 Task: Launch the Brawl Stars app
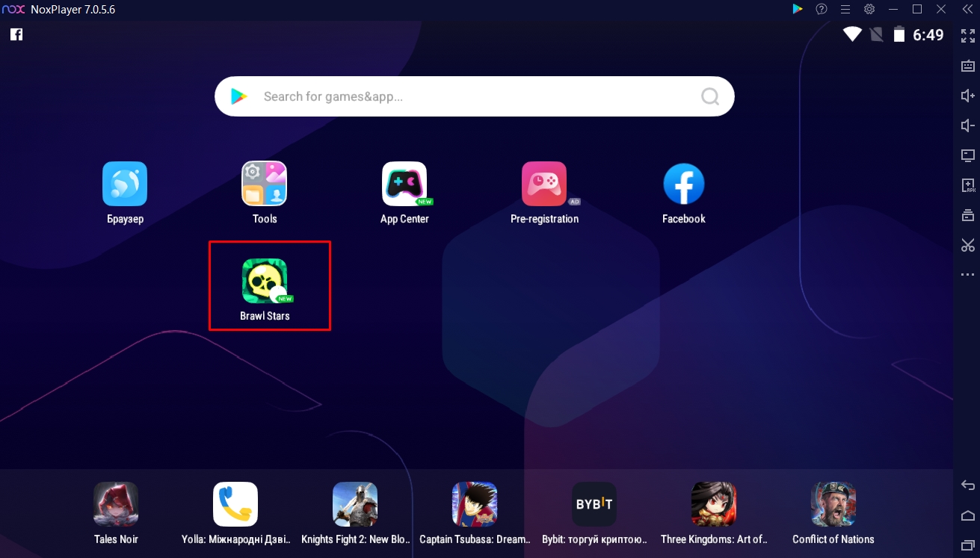click(x=265, y=281)
